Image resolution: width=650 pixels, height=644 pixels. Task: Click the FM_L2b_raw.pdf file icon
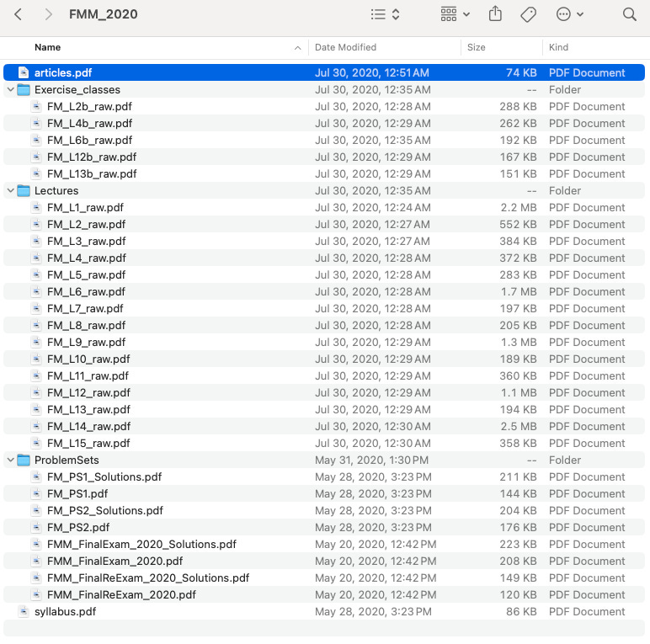[x=36, y=107]
